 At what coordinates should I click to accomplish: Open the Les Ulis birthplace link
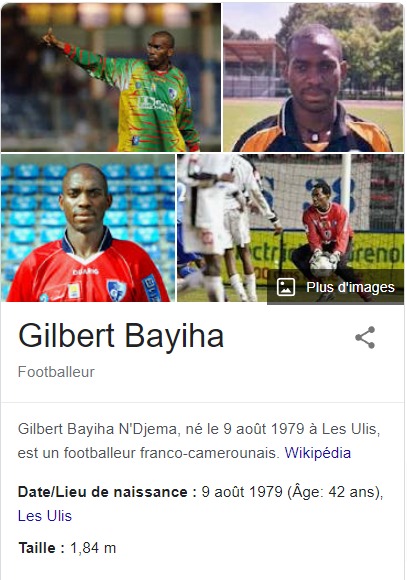point(45,516)
